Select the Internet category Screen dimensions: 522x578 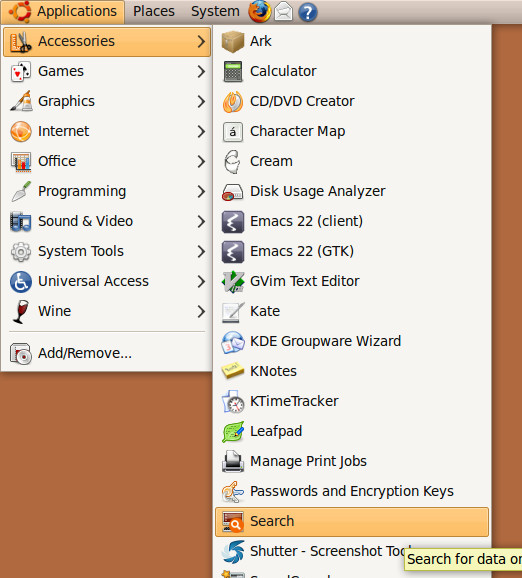tap(107, 132)
